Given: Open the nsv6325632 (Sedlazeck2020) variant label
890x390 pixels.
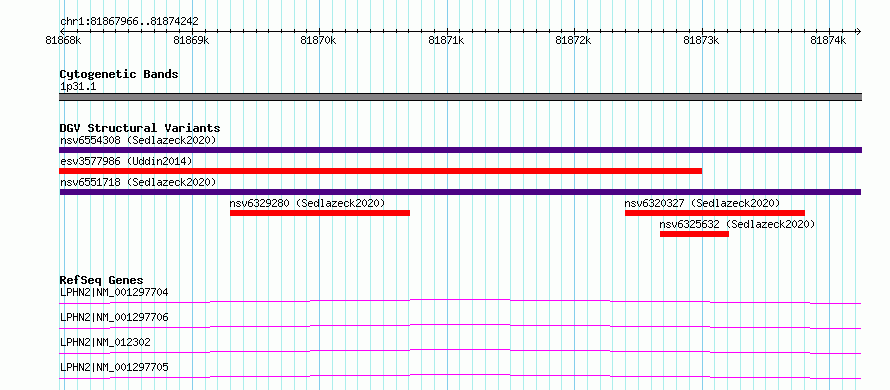Looking at the screenshot, I should coord(737,224).
